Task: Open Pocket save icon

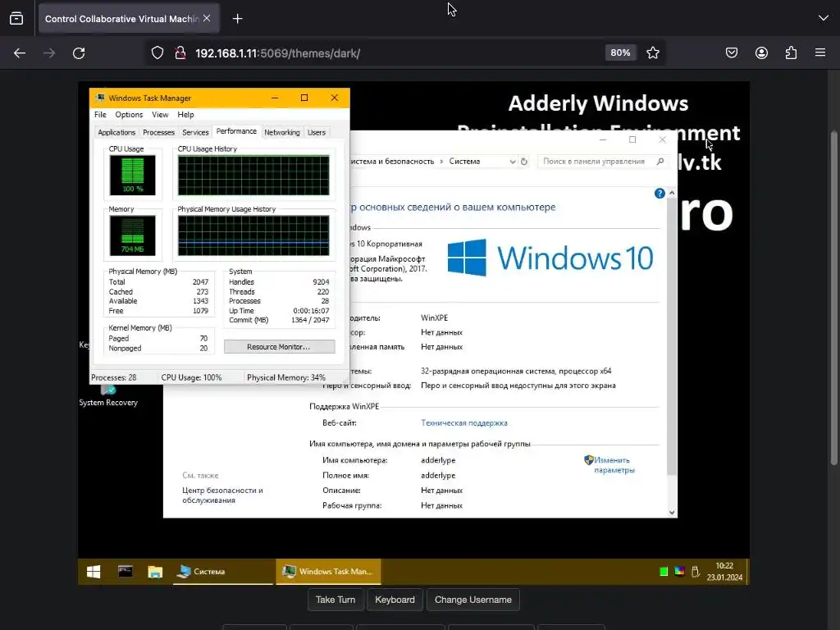Action: [x=731, y=53]
